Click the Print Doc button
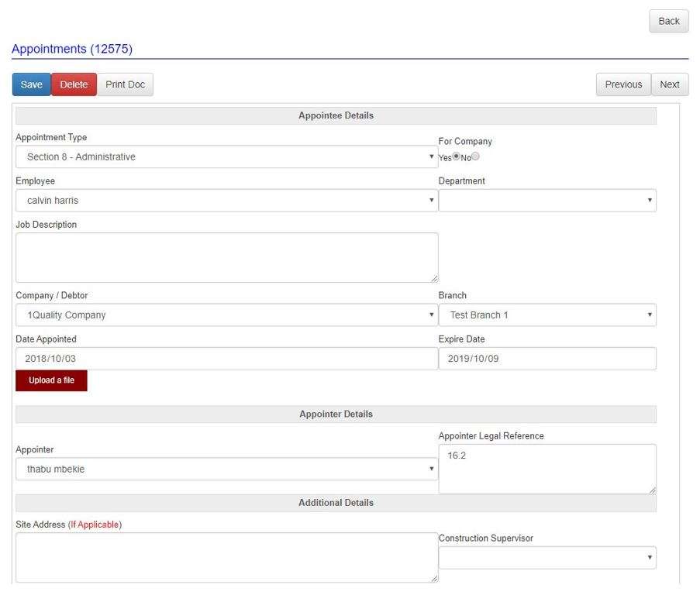This screenshot has width=700, height=602. point(124,84)
